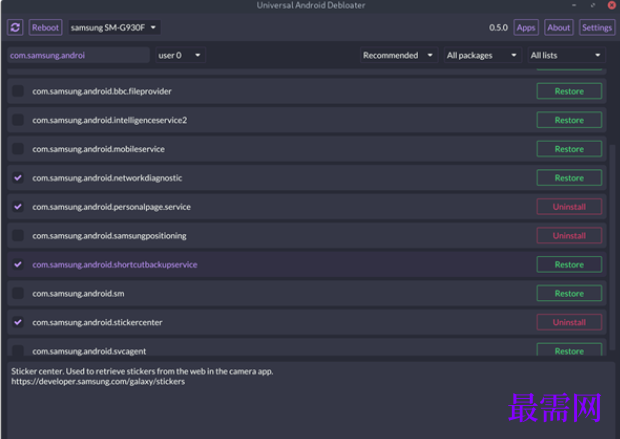Viewport: 620px width, 439px height.
Task: Close the Universal Android Debloater window
Action: coord(611,5)
